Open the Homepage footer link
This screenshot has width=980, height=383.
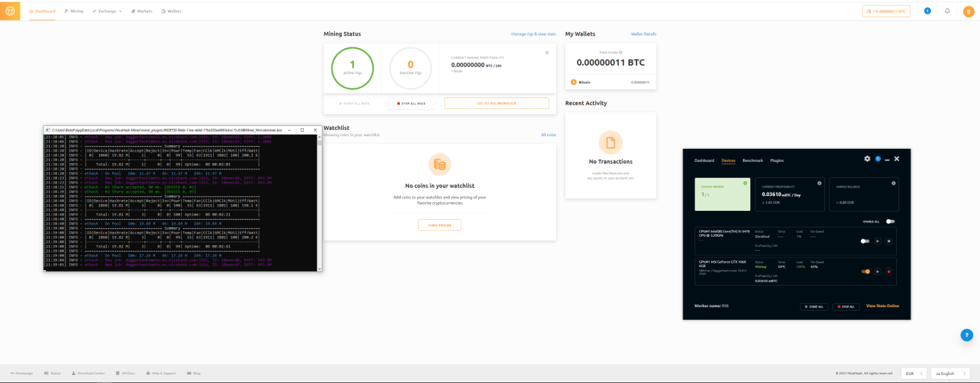(x=21, y=373)
